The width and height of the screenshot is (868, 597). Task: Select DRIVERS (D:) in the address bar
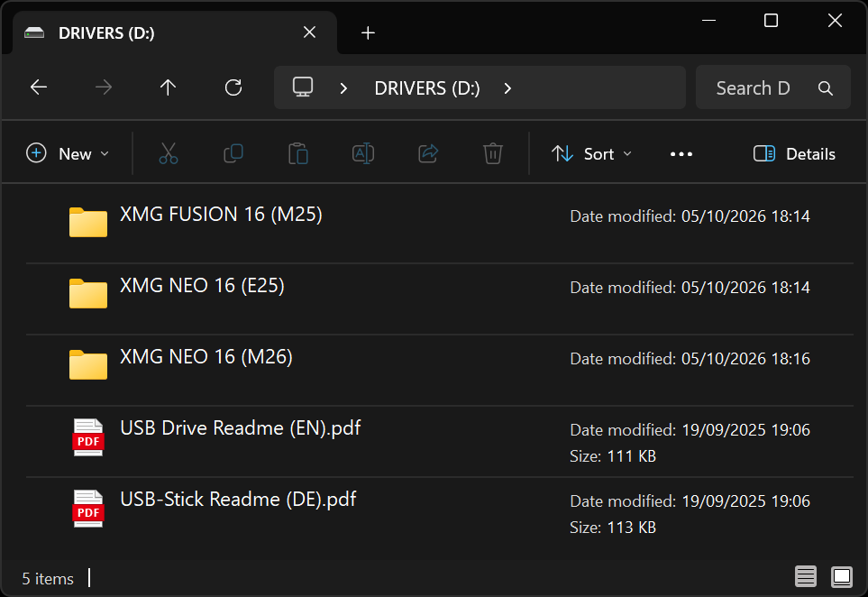[427, 88]
